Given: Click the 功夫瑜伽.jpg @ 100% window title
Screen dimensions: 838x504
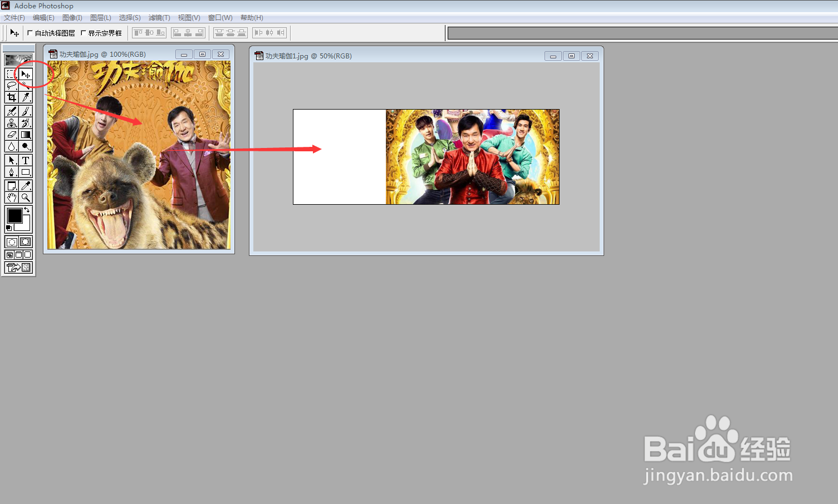Looking at the screenshot, I should click(x=102, y=54).
